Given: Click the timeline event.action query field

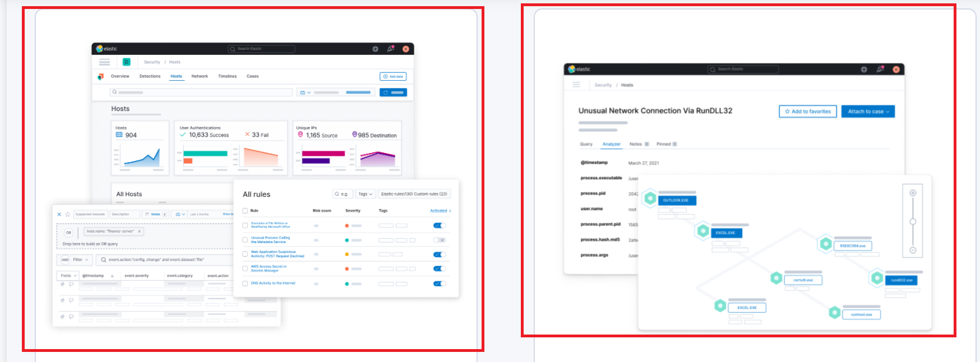Looking at the screenshot, I should click(164, 259).
